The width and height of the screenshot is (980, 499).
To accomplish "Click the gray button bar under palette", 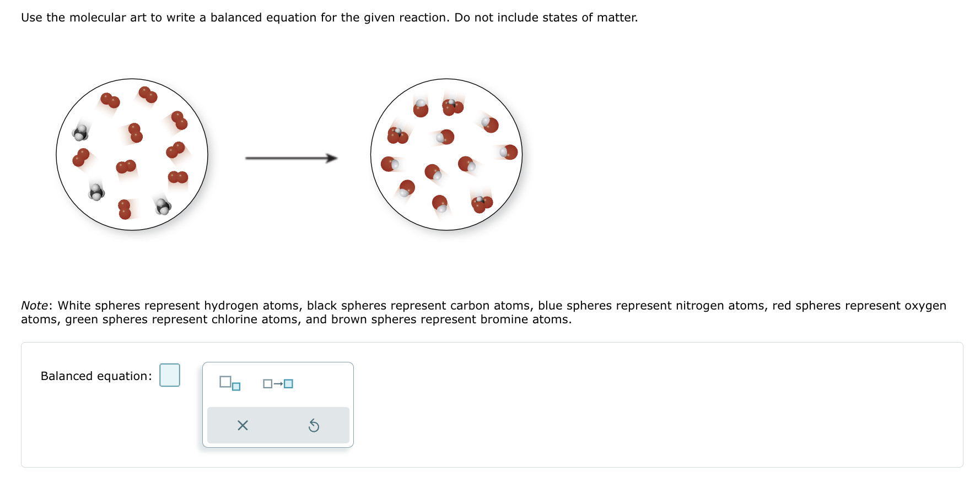I will coord(278,425).
